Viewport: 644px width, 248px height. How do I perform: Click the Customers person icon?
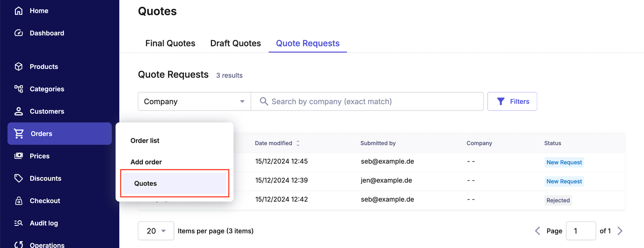tap(18, 111)
